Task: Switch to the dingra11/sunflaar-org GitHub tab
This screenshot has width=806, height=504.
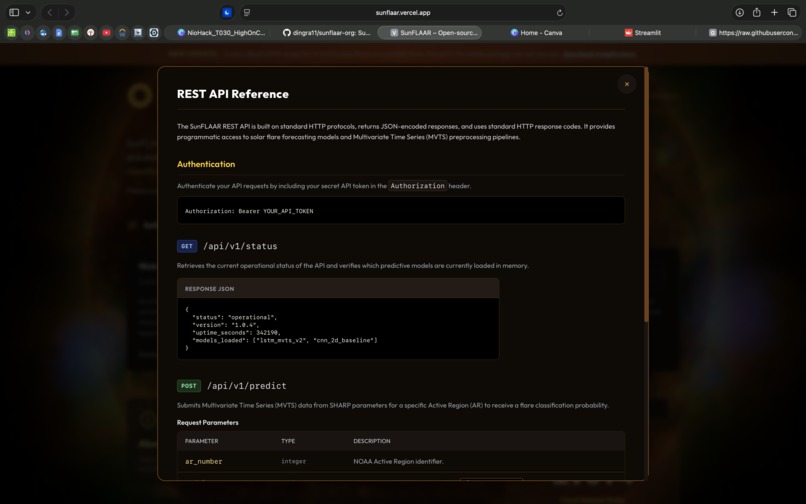Action: point(326,32)
